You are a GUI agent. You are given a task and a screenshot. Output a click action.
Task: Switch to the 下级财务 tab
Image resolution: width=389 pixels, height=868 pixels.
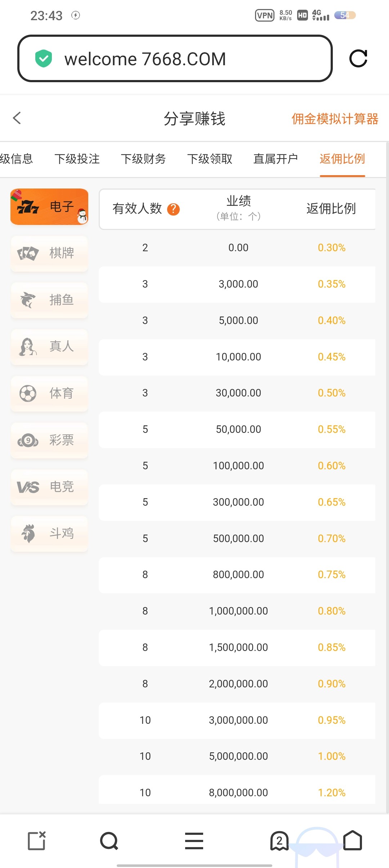pos(143,159)
